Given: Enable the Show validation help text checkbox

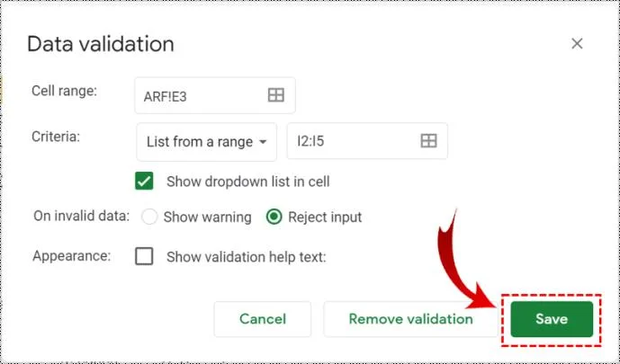Looking at the screenshot, I should (144, 256).
